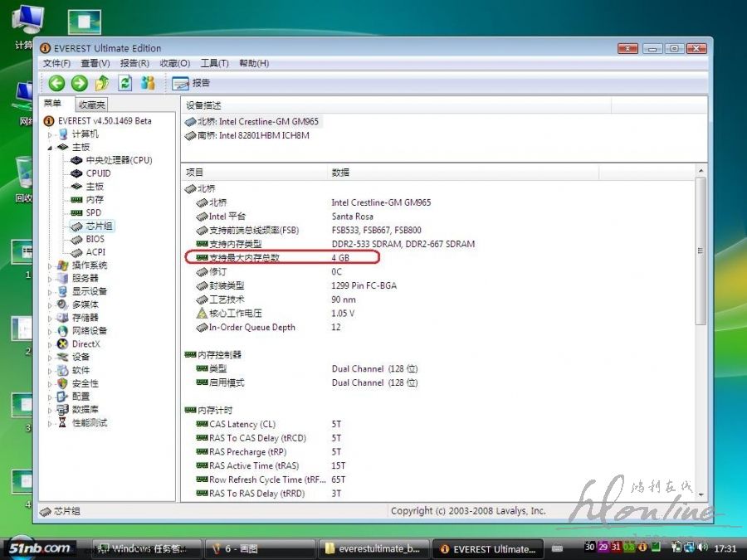Switch to the 收藏夹 tab
Viewport: 747px width, 560px height.
click(91, 105)
